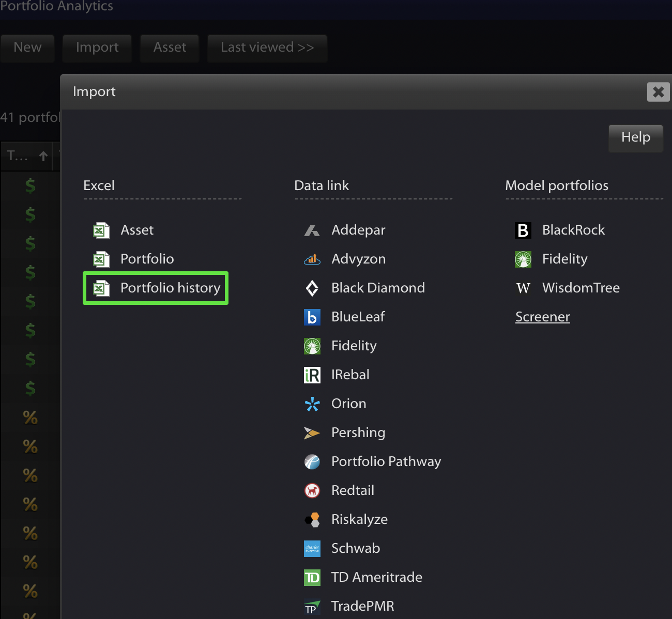
Task: Click the New button in toolbar
Action: [x=27, y=48]
